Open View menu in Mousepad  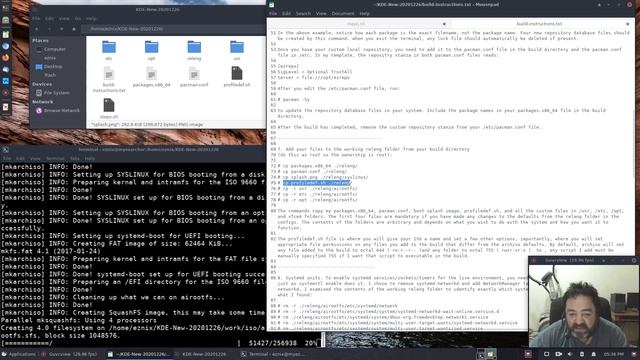point(321,13)
